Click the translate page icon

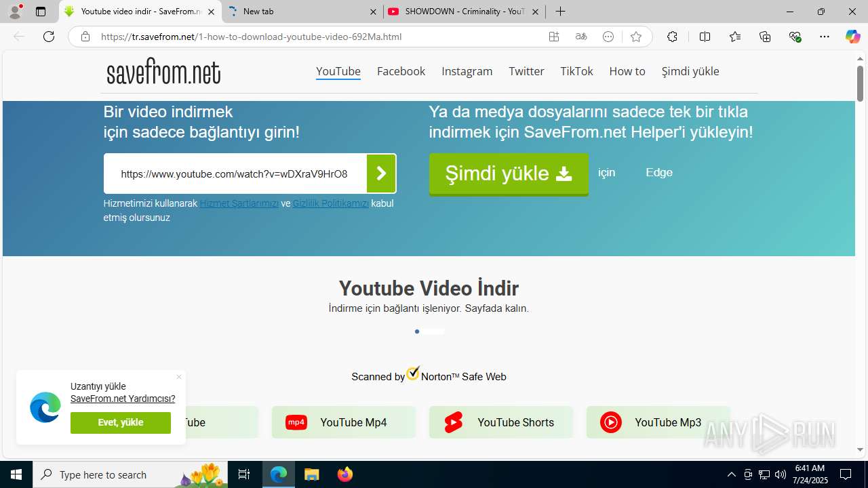(581, 37)
